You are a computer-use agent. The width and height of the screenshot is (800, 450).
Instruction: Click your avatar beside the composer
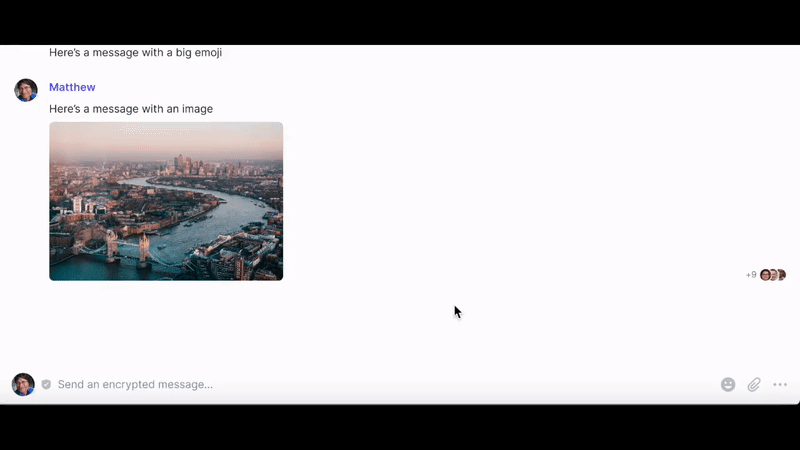[23, 384]
